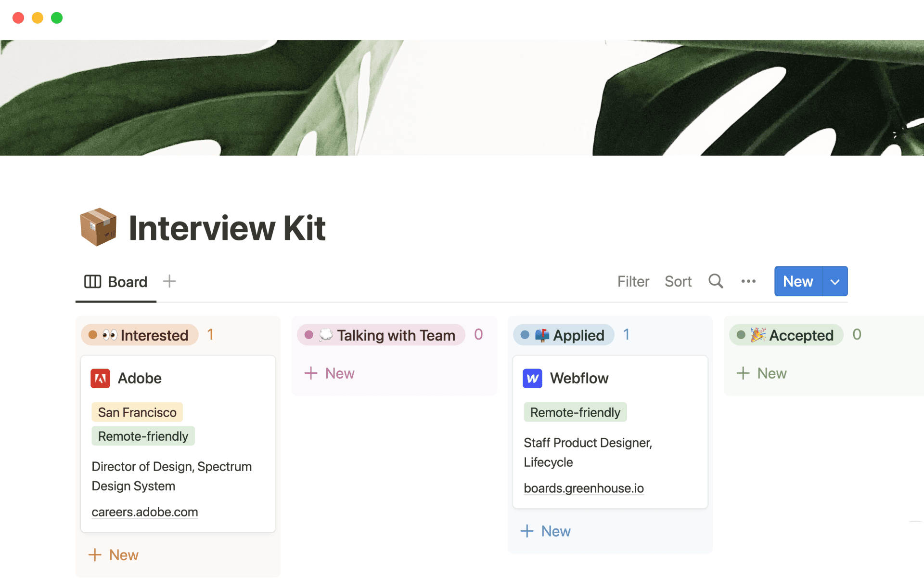The image size is (924, 578).
Task: Click the Adobe logo on the Interested card
Action: [x=100, y=378]
